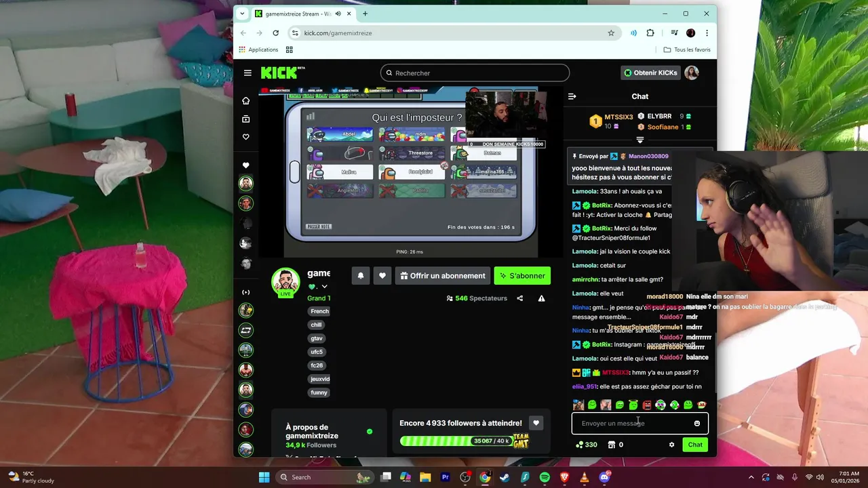Click the 546 Spectateurs count

point(477,298)
